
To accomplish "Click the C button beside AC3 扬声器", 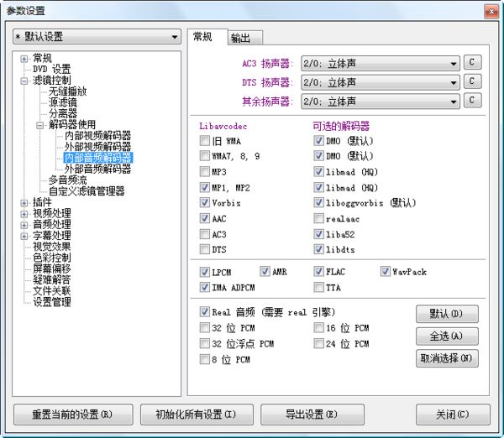I will 472,62.
